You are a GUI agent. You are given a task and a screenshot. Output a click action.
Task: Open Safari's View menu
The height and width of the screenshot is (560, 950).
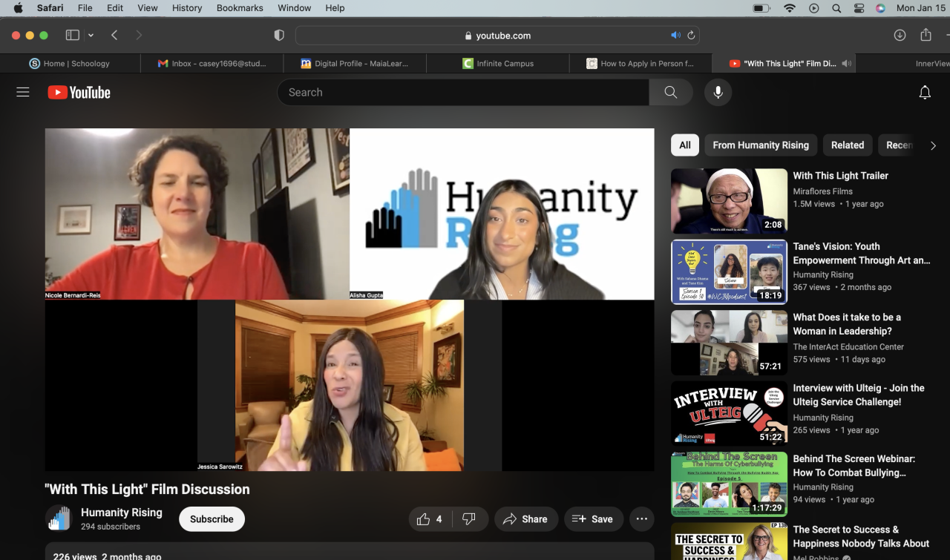coord(148,8)
